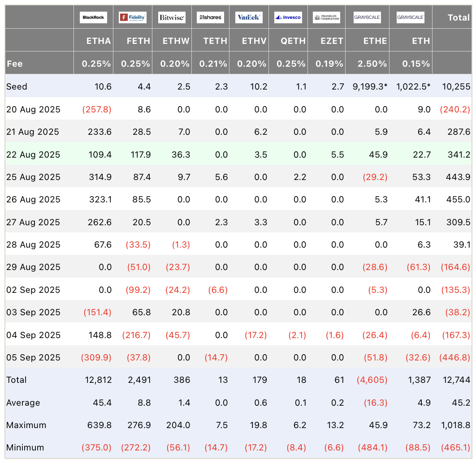This screenshot has width=476, height=463.
Task: Select the Bitwise logo
Action: tap(172, 17)
